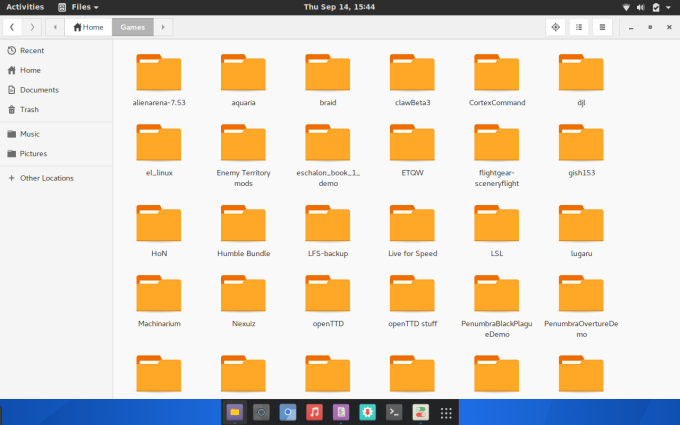Click the back navigation arrow
The image size is (680, 425).
[13, 27]
